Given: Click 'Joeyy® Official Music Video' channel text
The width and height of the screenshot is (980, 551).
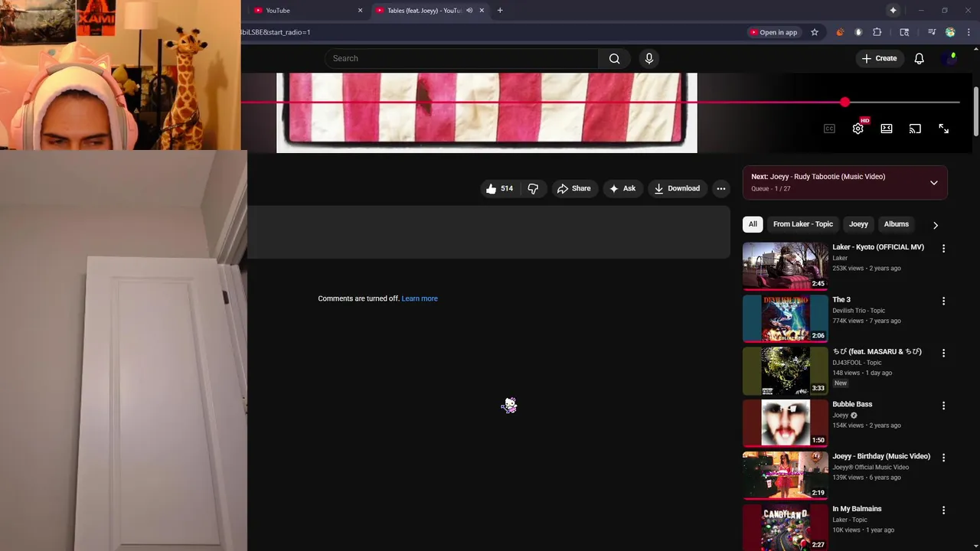Looking at the screenshot, I should [871, 468].
